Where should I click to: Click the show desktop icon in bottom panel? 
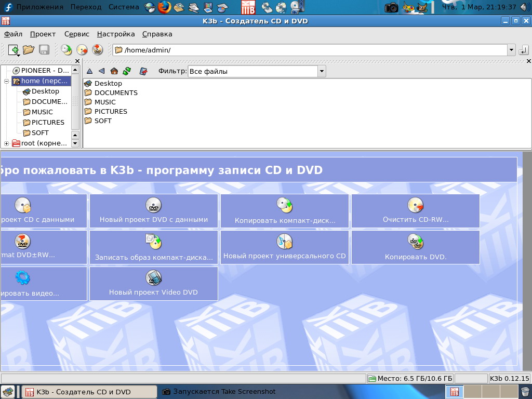(x=8, y=392)
